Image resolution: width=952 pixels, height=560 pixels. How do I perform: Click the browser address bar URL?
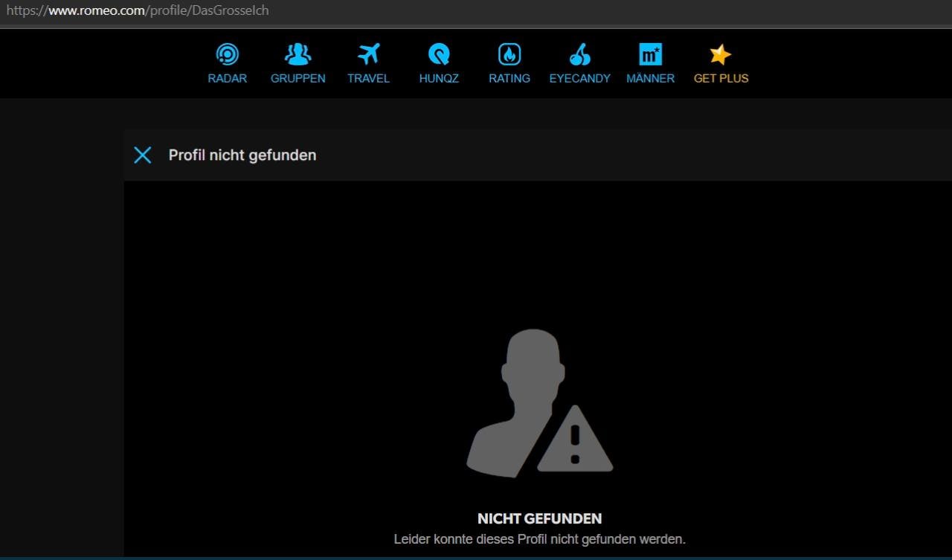click(x=138, y=11)
